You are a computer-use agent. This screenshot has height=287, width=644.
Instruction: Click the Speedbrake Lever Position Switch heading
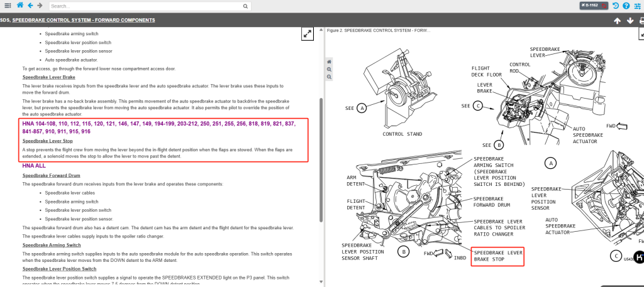pyautogui.click(x=60, y=269)
